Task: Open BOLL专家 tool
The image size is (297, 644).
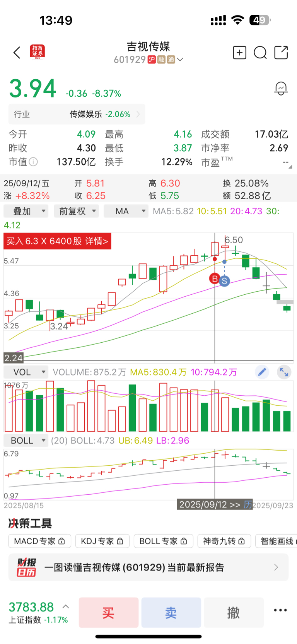Action: point(163,541)
